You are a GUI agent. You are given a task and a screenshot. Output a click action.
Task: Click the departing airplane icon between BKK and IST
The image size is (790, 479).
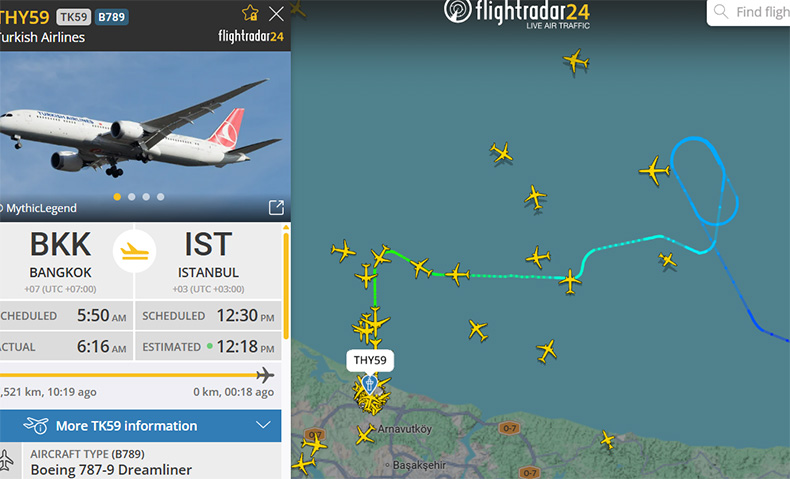tap(134, 251)
